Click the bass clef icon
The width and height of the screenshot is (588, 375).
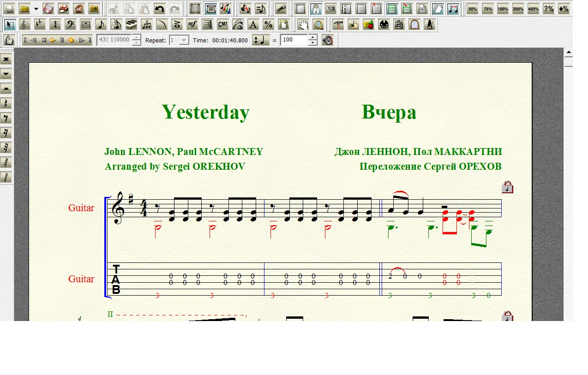(x=71, y=24)
